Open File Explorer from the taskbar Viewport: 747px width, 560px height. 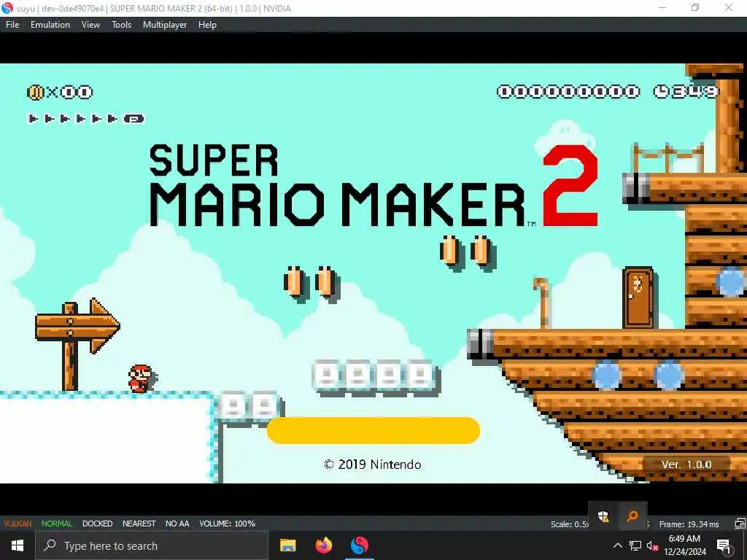(287, 545)
